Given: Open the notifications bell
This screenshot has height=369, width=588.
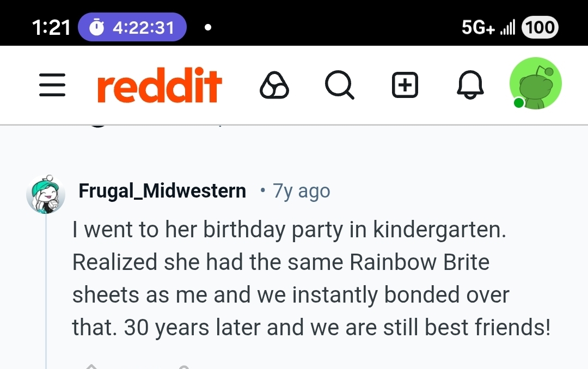Looking at the screenshot, I should tap(470, 86).
